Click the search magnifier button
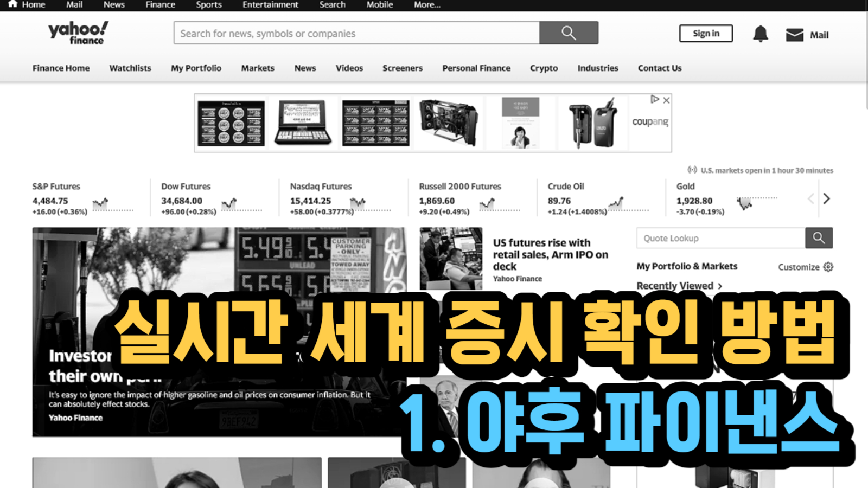868x488 pixels. point(569,33)
